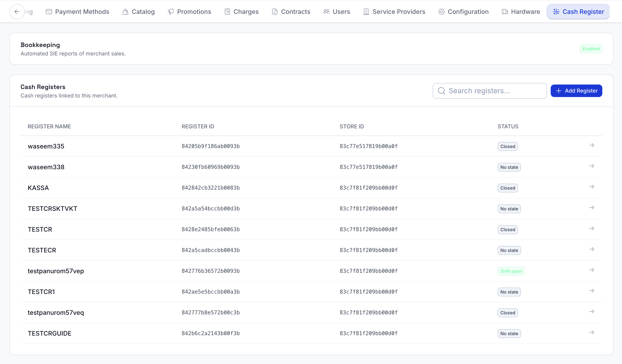Click the Service Providers building icon

coord(366,12)
